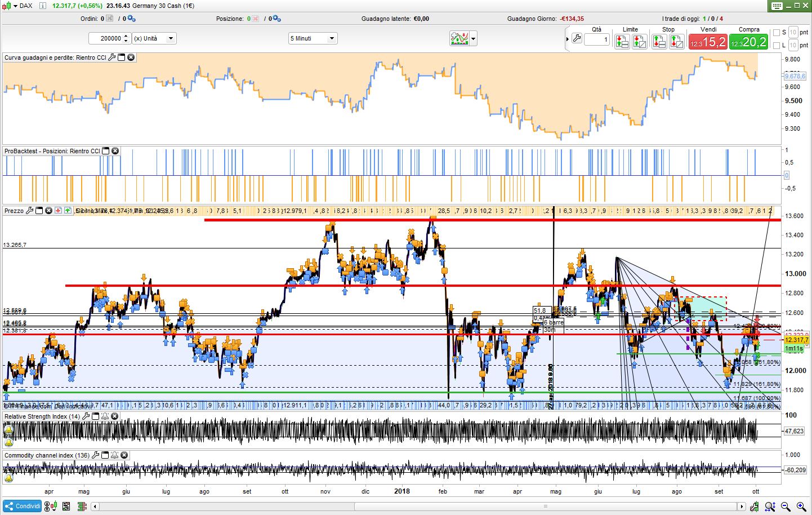
Task: Enable the S stop checkbox
Action: (x=777, y=33)
